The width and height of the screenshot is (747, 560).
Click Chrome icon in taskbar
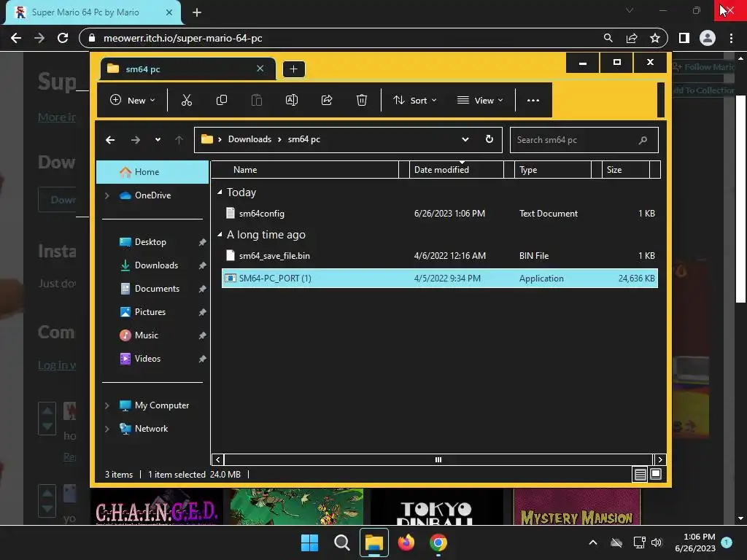[438, 542]
